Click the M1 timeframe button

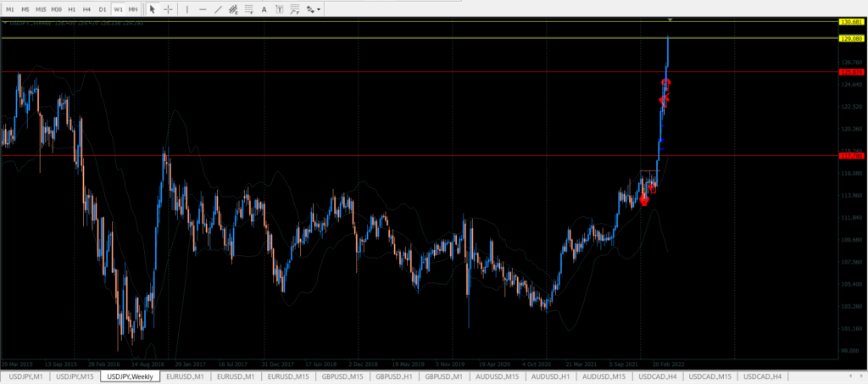(10, 9)
